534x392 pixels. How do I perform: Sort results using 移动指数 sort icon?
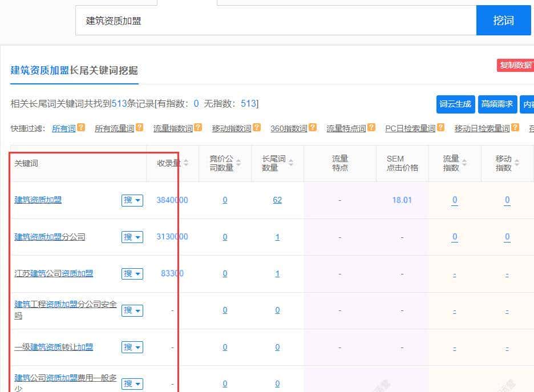(517, 161)
